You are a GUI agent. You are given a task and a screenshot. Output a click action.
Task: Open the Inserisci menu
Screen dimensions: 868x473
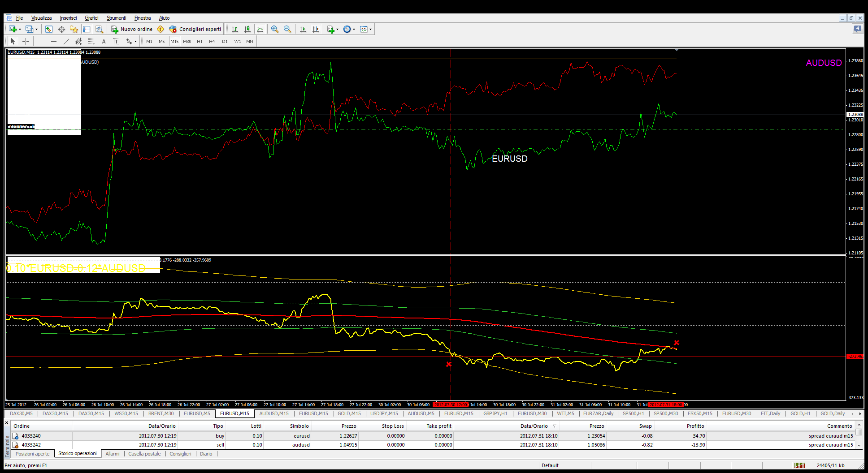[68, 18]
